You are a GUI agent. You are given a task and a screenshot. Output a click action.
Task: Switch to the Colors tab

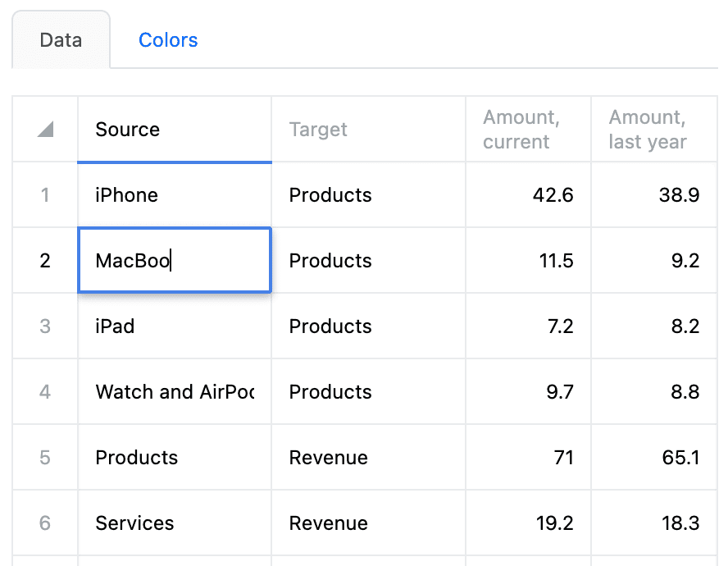click(x=168, y=40)
